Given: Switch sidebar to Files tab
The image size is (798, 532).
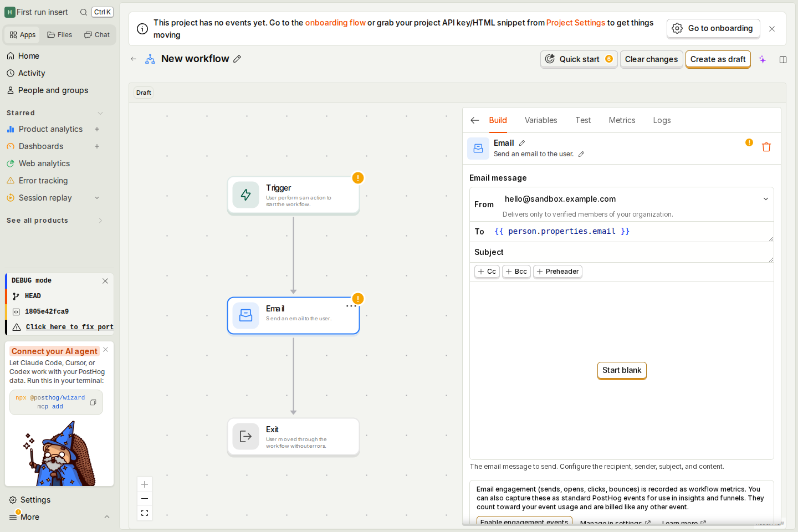Looking at the screenshot, I should tap(60, 35).
